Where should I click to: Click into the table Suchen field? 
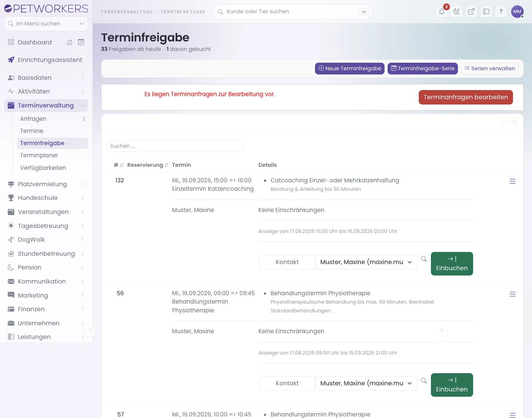tap(175, 146)
